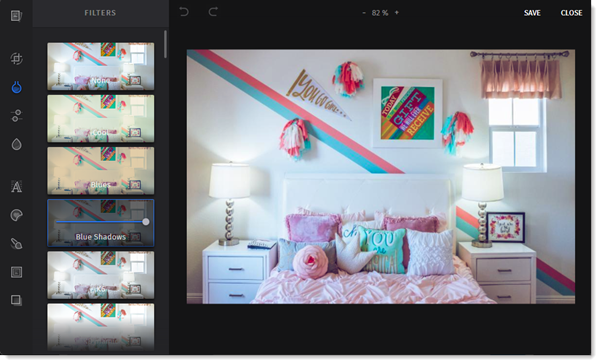Select the crop and transform tool icon

16,59
